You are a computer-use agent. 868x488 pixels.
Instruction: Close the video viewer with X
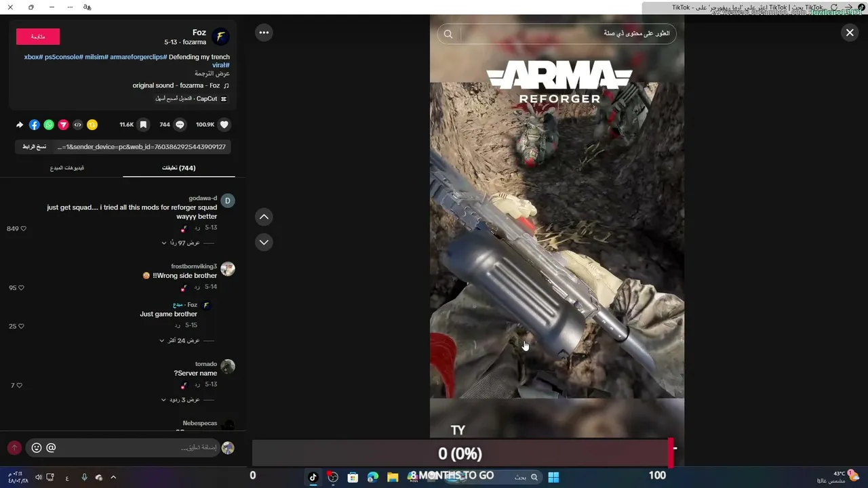click(850, 33)
